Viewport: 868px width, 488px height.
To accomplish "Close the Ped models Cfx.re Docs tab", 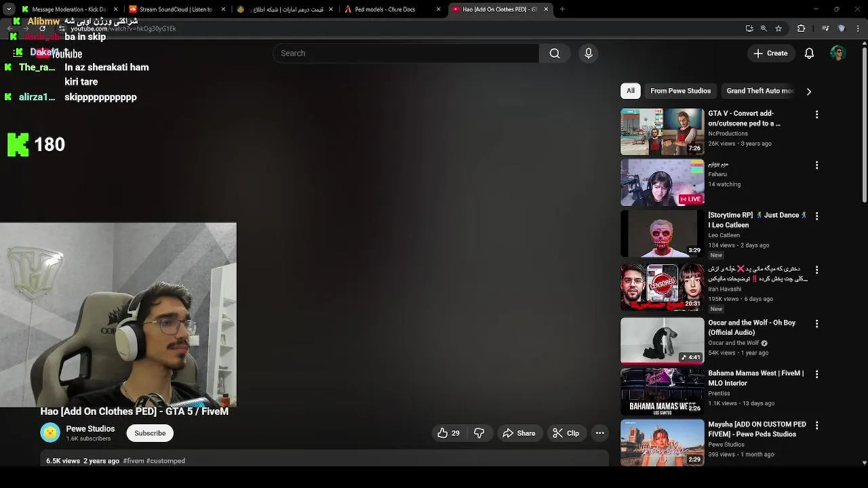I will click(438, 9).
